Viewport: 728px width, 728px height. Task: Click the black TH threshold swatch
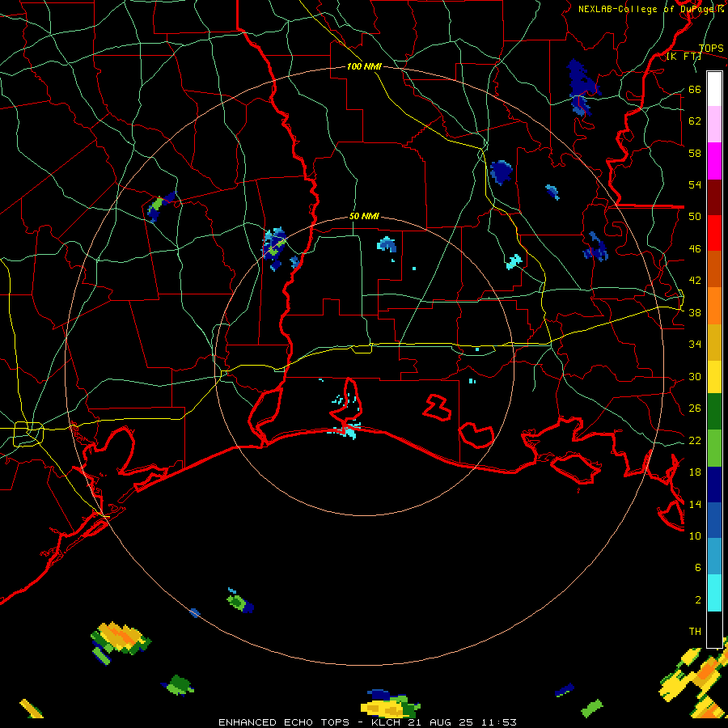pos(714,629)
